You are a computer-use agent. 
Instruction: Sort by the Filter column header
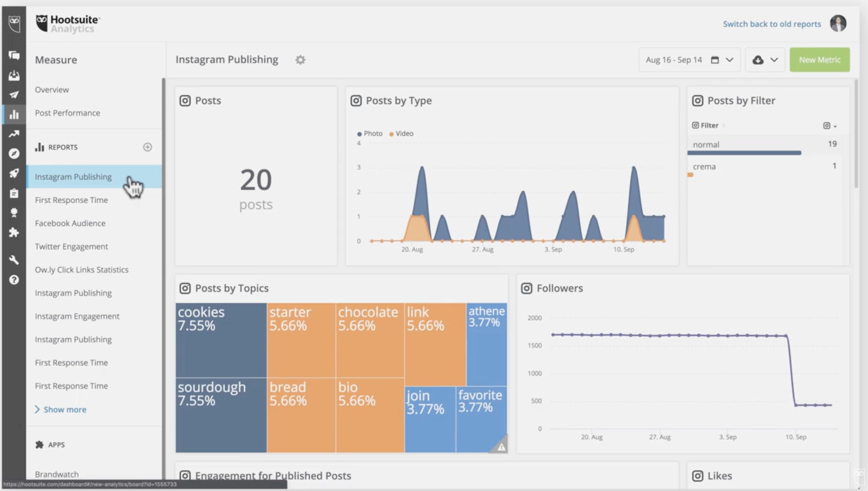(709, 126)
